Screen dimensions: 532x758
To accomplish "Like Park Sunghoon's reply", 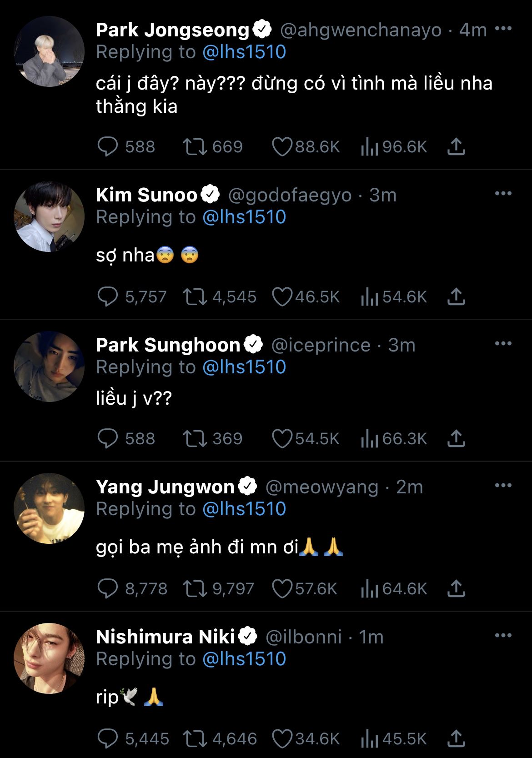I will (281, 439).
